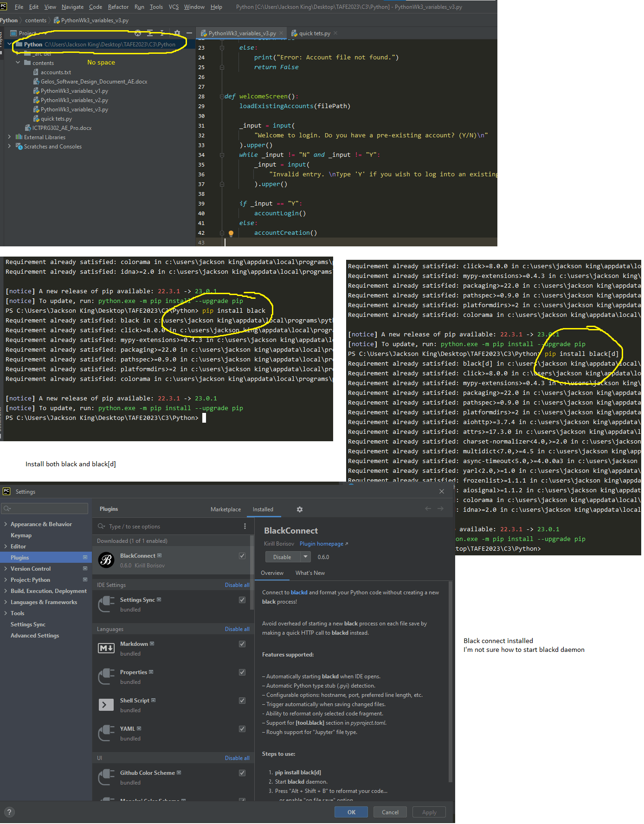
Task: Expand the Tools settings section
Action: coord(6,613)
